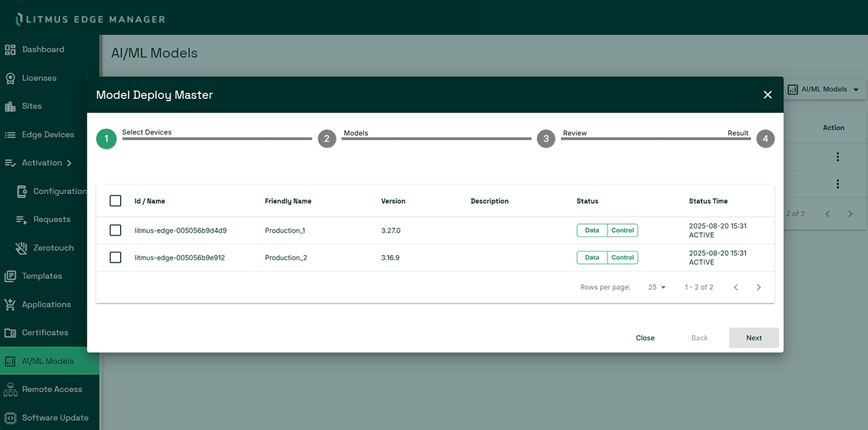
Task: Click the Sites building icon
Action: coord(10,106)
